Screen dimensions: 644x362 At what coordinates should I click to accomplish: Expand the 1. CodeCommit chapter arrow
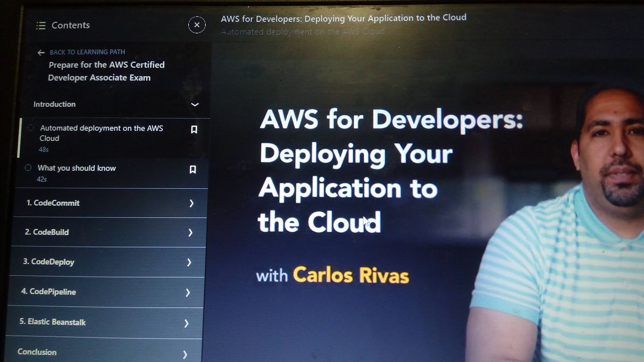[191, 203]
